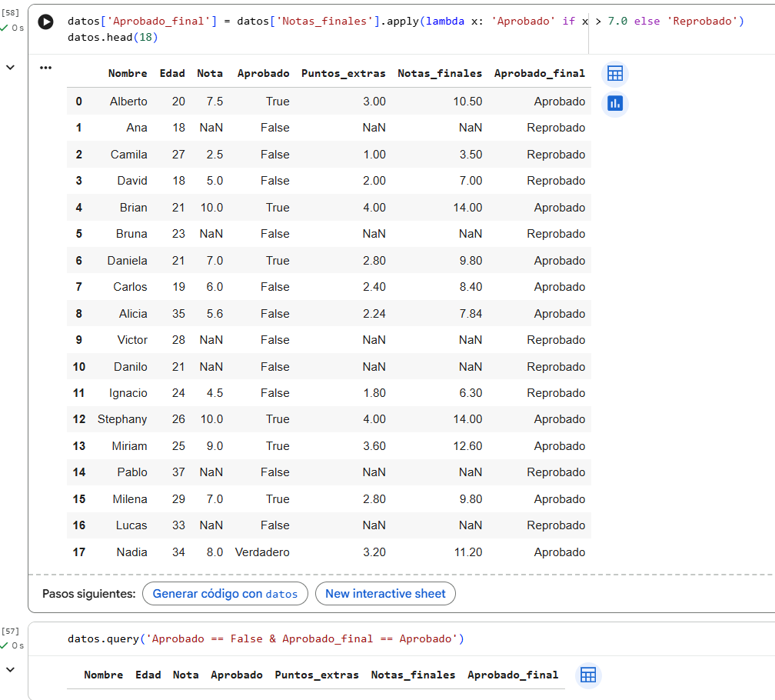The height and width of the screenshot is (700, 775).
Task: Click the Pasos siguientes label
Action: 89,594
